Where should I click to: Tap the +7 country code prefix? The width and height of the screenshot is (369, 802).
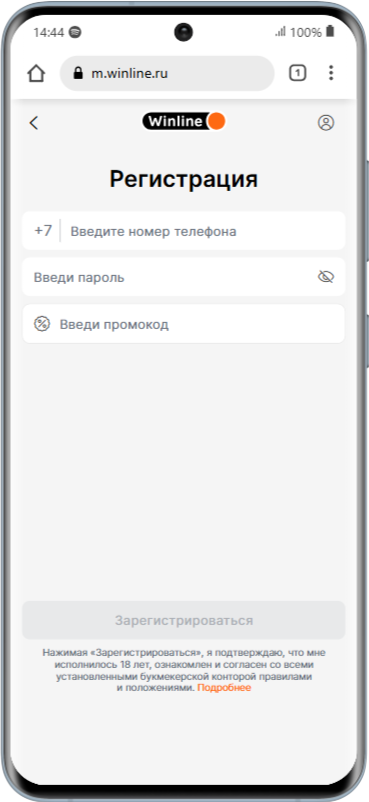pyautogui.click(x=43, y=231)
